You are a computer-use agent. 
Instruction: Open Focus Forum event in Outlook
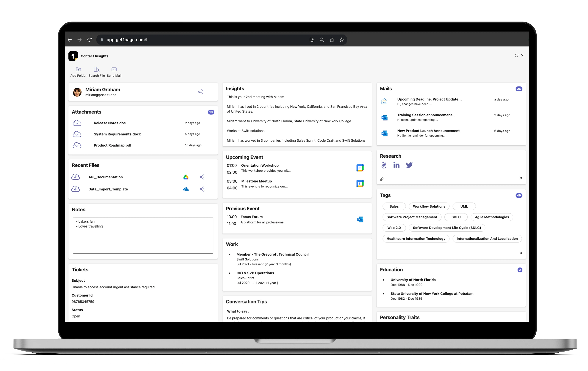[x=361, y=219]
